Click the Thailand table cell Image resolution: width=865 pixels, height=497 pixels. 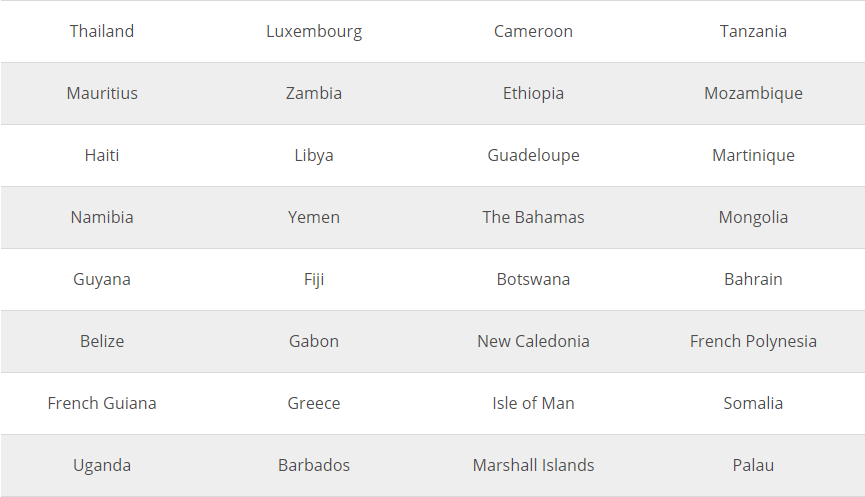[x=102, y=31]
